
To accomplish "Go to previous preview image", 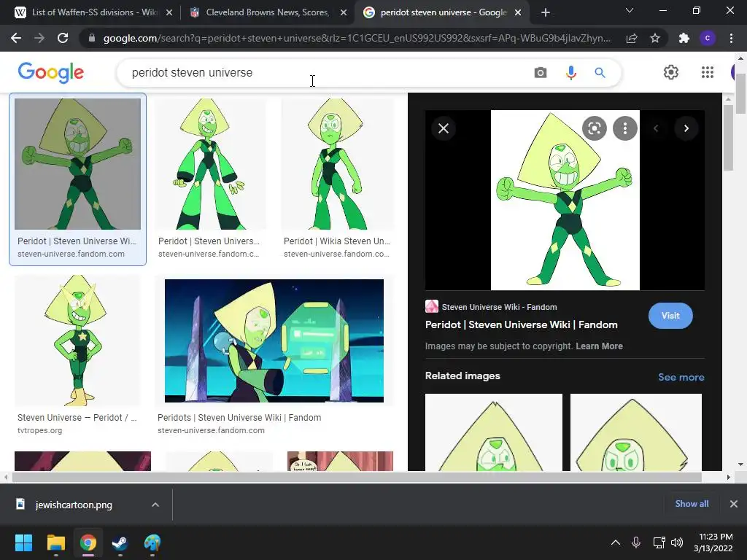I will [656, 128].
